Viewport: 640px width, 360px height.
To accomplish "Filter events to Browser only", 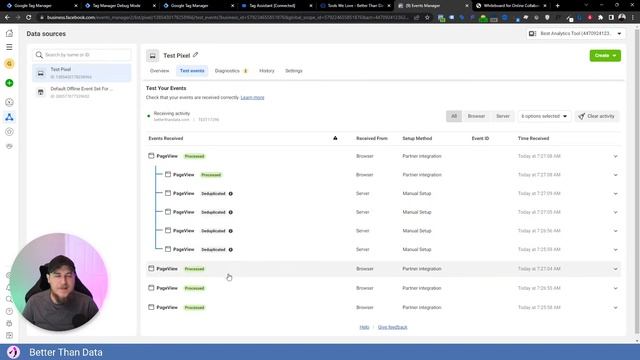I will [x=476, y=116].
